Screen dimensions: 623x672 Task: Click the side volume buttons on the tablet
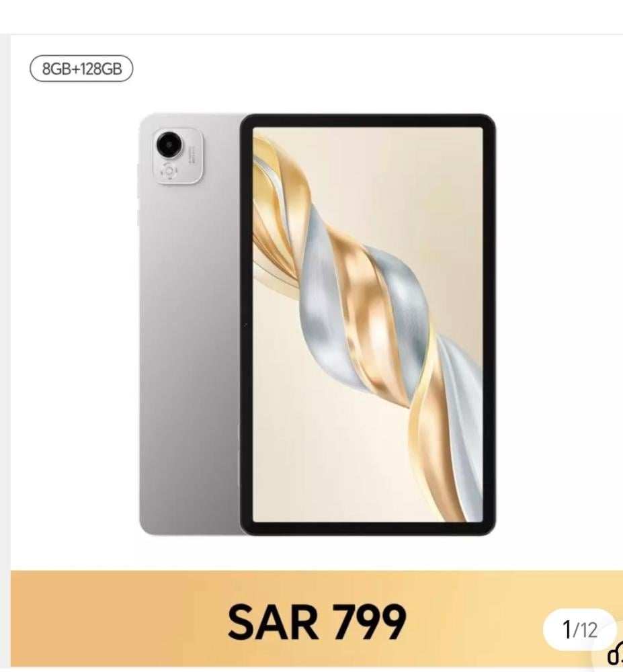point(138,193)
